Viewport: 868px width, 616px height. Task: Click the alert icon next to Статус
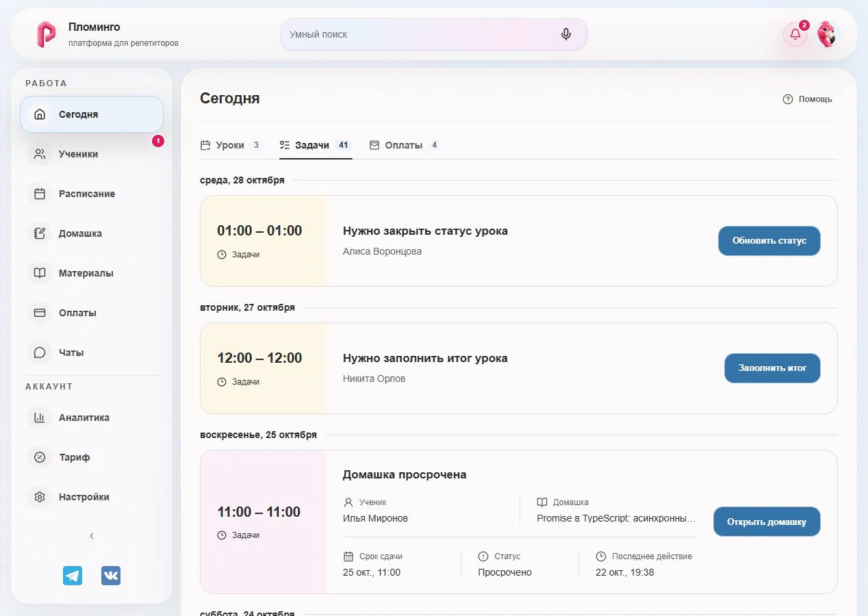click(x=483, y=556)
